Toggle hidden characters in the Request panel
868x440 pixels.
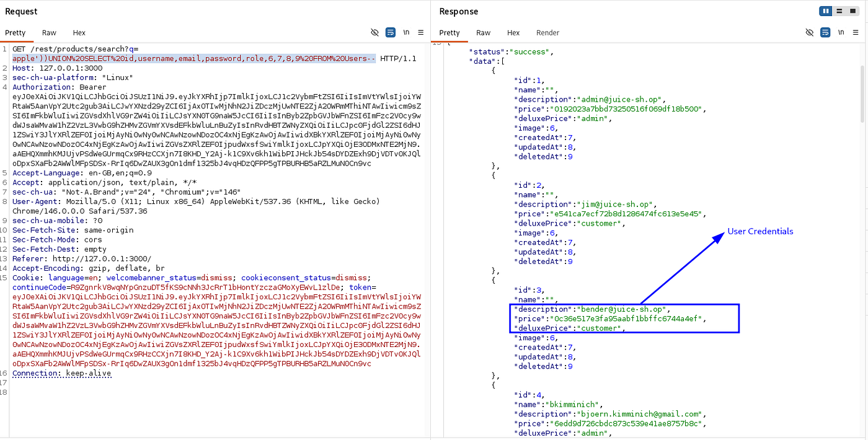point(374,32)
